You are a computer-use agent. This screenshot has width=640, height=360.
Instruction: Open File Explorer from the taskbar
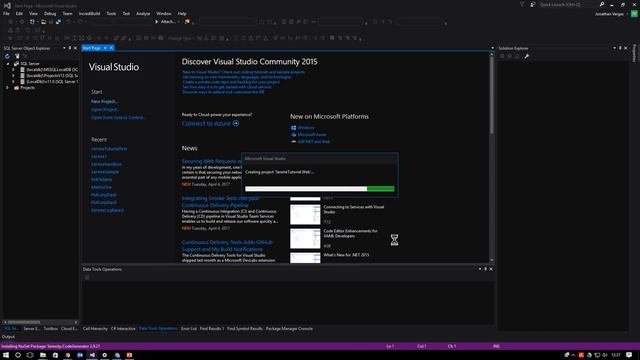tap(43, 355)
